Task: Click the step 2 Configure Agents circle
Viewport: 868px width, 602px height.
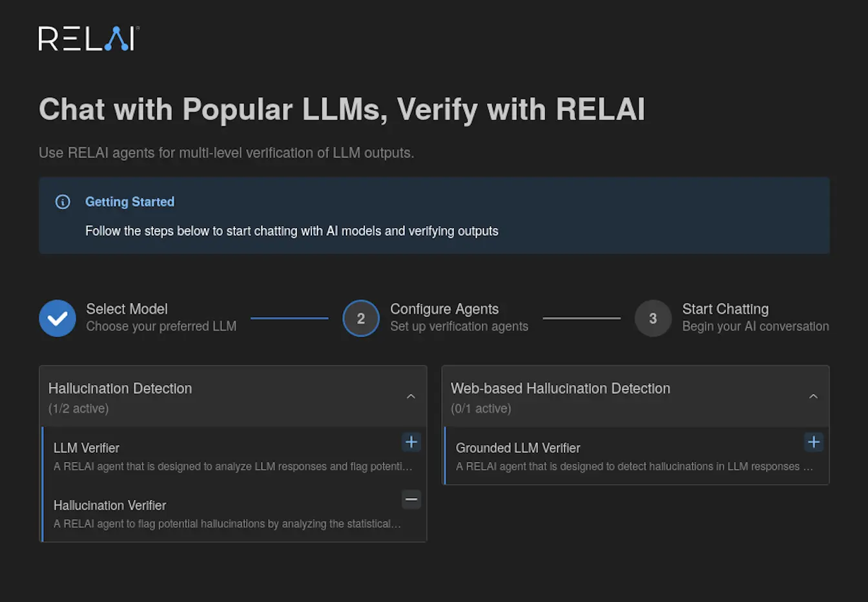Action: pyautogui.click(x=361, y=318)
